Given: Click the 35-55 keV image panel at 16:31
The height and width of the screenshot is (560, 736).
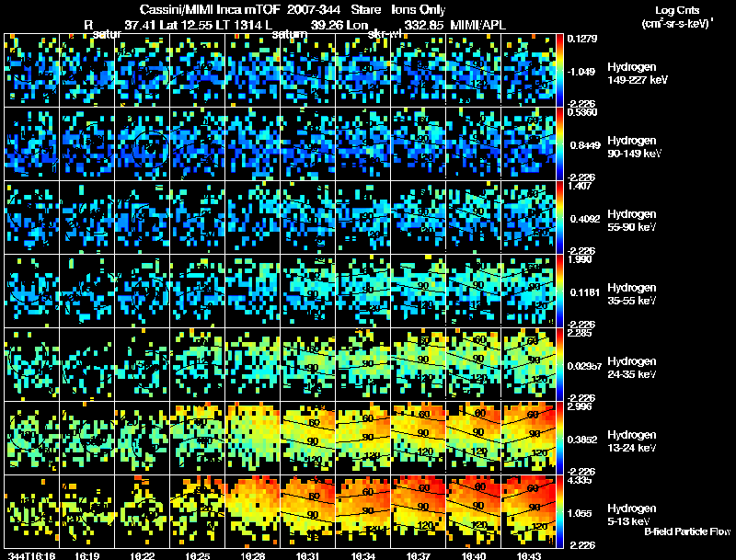Looking at the screenshot, I should click(308, 291).
